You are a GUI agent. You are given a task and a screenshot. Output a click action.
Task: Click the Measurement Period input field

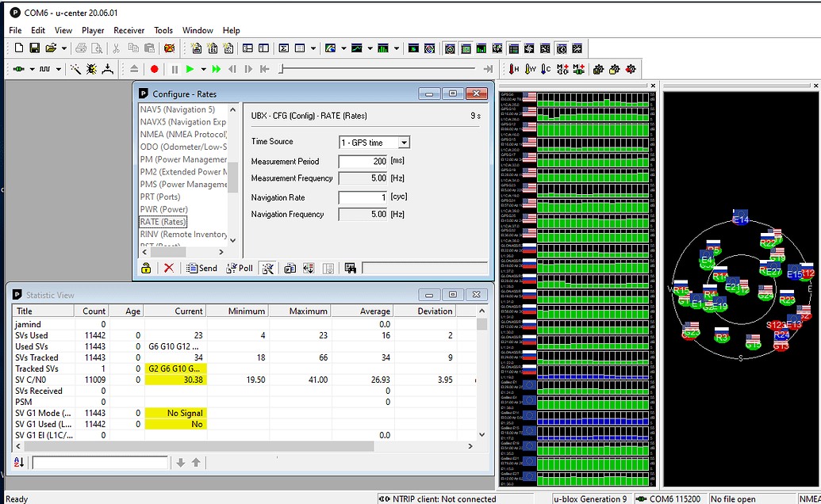[x=363, y=162]
